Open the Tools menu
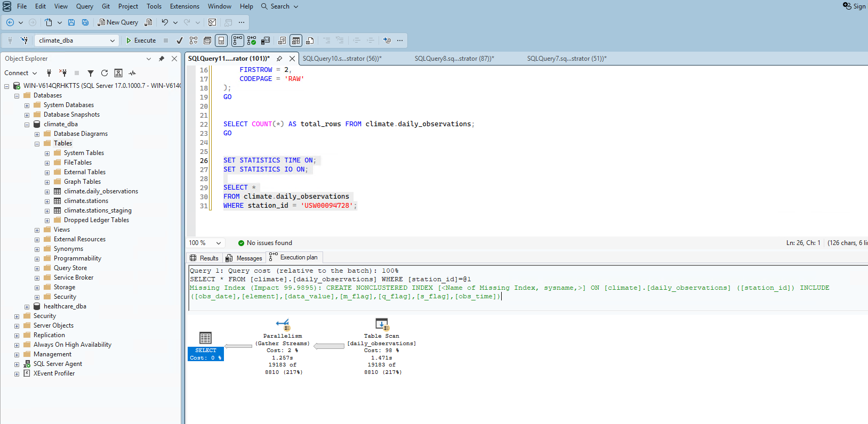 pos(154,6)
